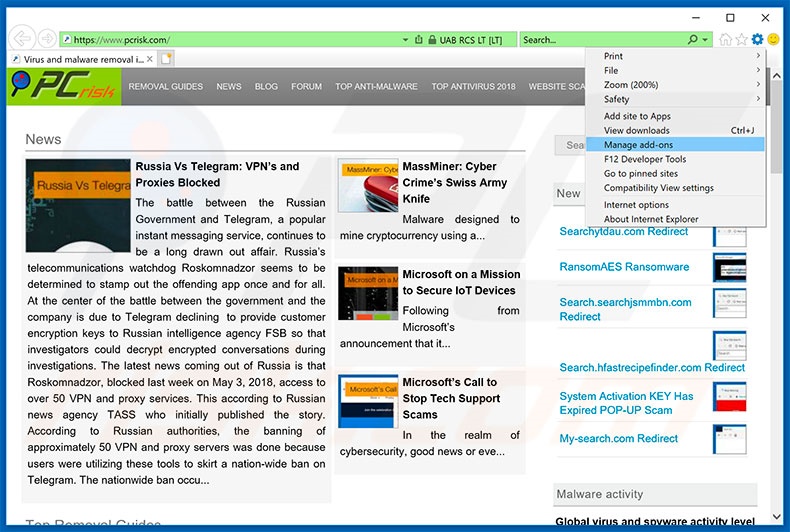Open the RansomAES Ransomware link

[x=624, y=267]
